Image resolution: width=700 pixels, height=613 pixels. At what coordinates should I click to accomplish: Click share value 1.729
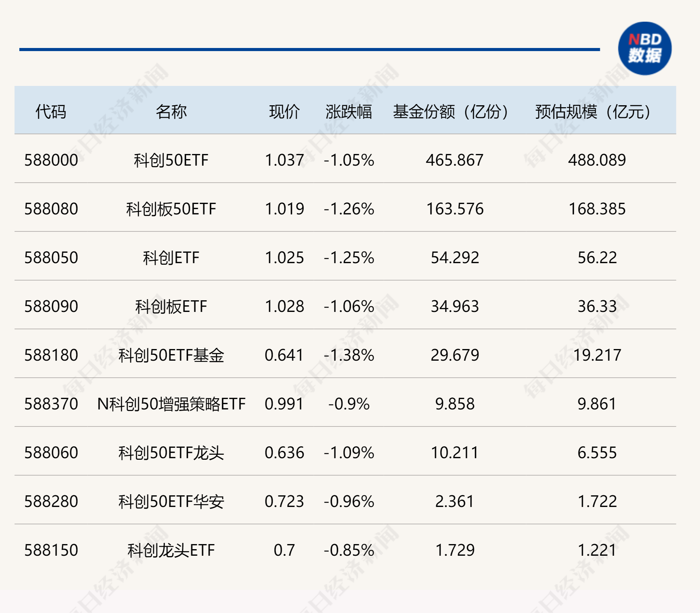[x=454, y=550]
